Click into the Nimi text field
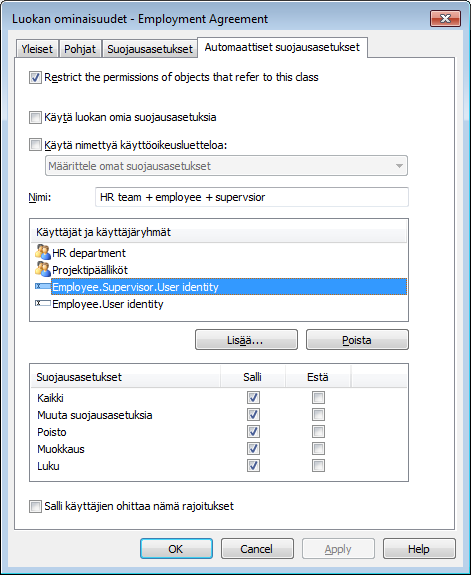 252,197
